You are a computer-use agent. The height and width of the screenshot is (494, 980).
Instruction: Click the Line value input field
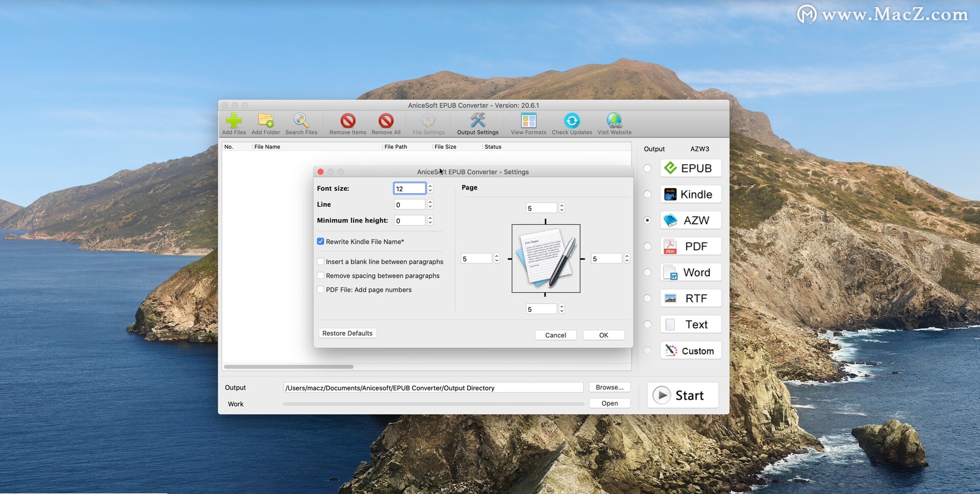[409, 204]
